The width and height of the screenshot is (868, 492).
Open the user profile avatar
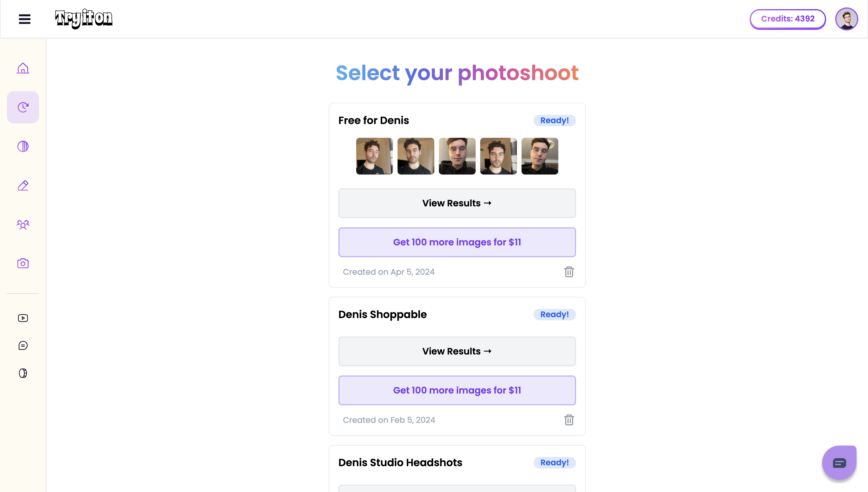pos(846,19)
